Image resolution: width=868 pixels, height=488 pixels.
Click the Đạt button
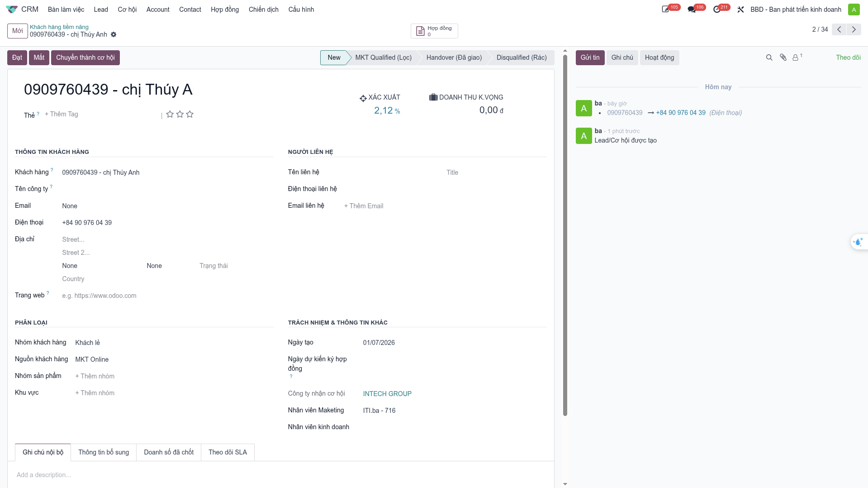(17, 57)
